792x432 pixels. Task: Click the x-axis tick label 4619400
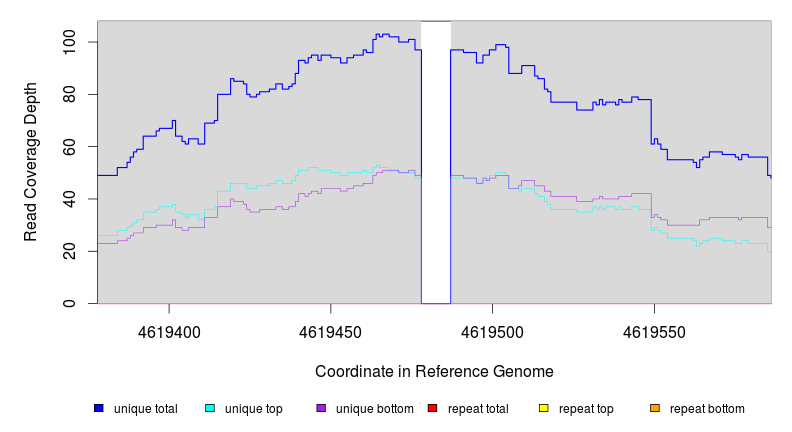tap(169, 331)
